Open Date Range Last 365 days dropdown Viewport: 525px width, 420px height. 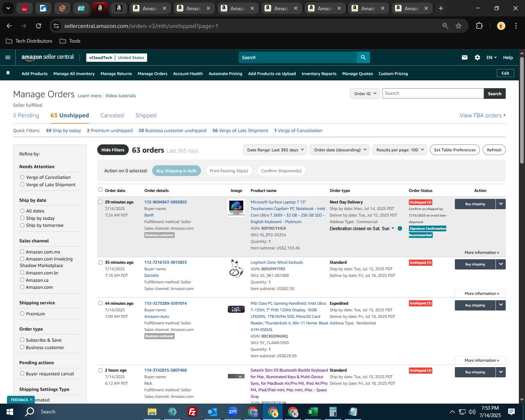pos(275,150)
